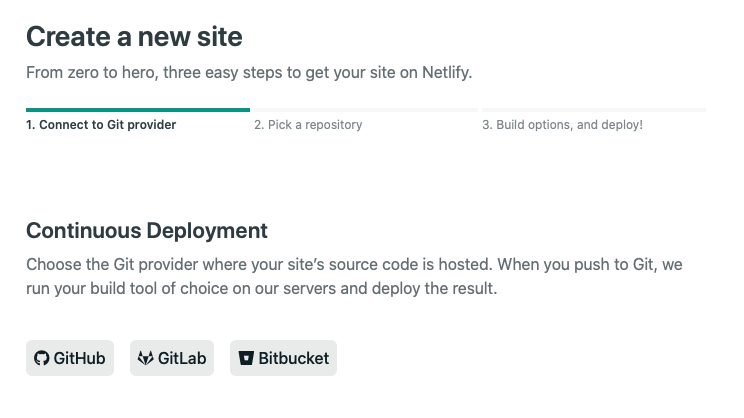
Task: Select step '1. Connect to Git provider'
Action: tap(101, 125)
